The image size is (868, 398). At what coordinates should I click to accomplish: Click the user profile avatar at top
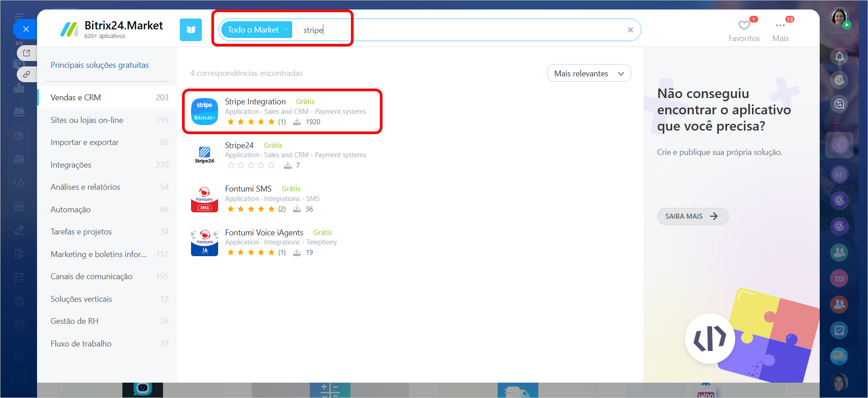tap(839, 17)
